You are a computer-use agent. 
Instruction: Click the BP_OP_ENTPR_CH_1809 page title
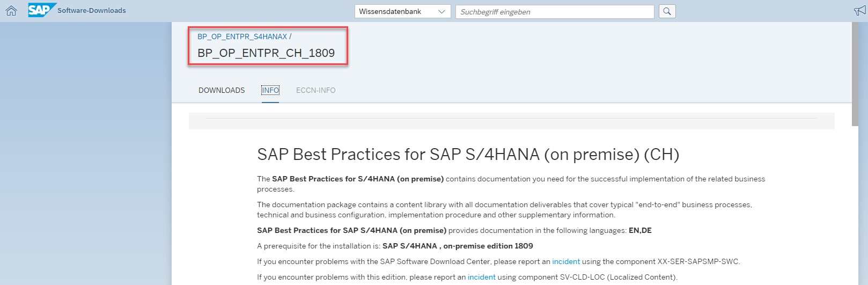coord(266,53)
